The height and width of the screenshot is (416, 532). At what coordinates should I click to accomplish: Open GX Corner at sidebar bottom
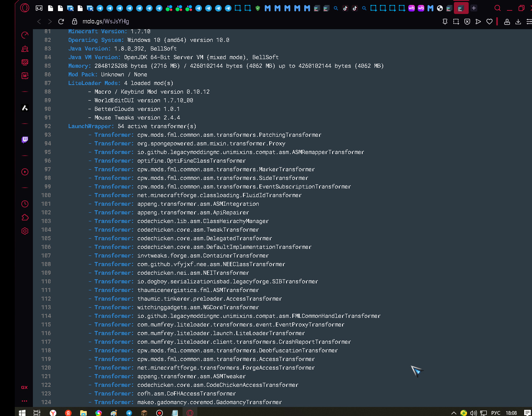[25, 387]
